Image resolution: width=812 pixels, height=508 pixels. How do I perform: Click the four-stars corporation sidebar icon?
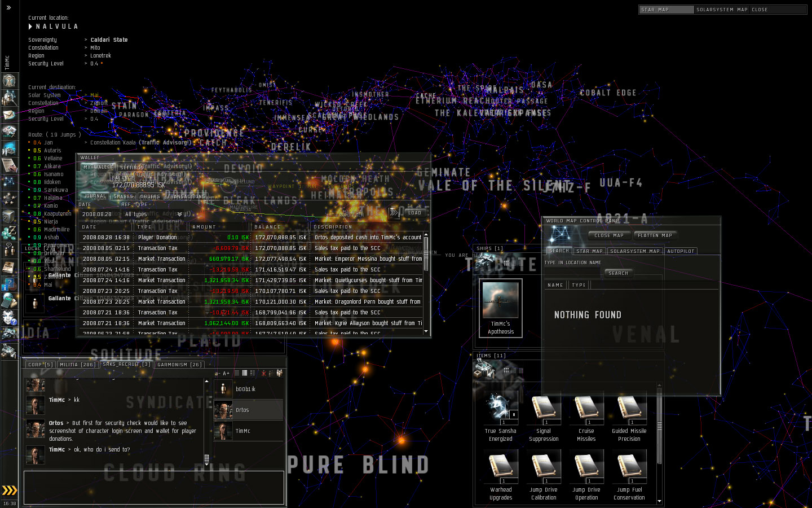[9, 199]
